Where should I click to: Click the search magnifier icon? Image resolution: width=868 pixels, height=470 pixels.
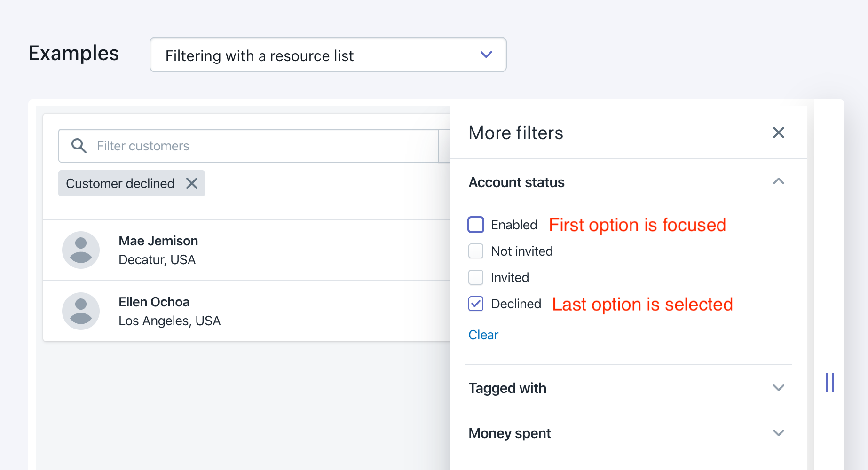79,146
